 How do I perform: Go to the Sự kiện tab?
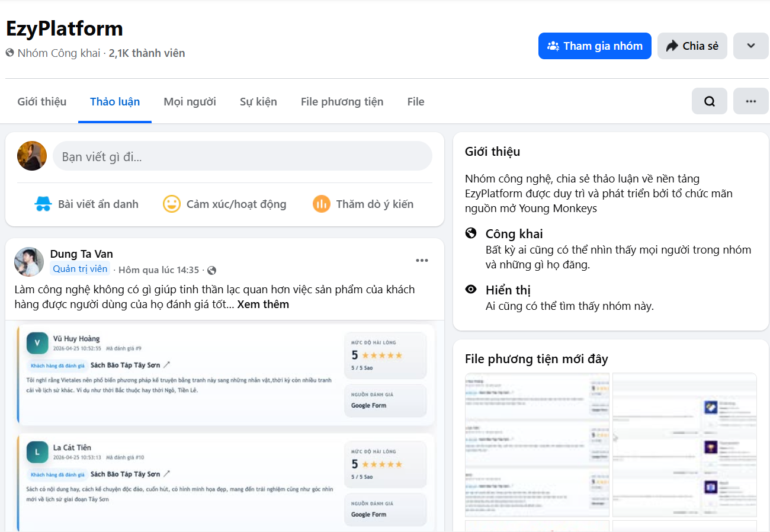pyautogui.click(x=258, y=102)
